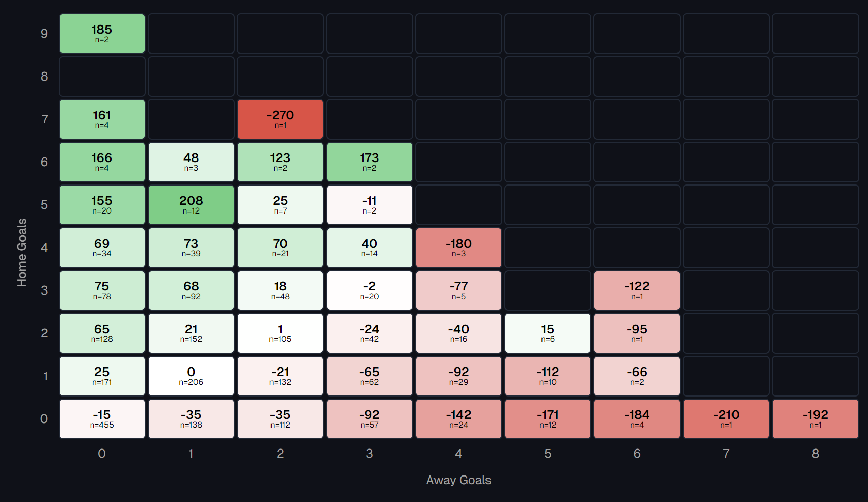Select the cell showing 173 with n=2
868x502 pixels.
369,162
